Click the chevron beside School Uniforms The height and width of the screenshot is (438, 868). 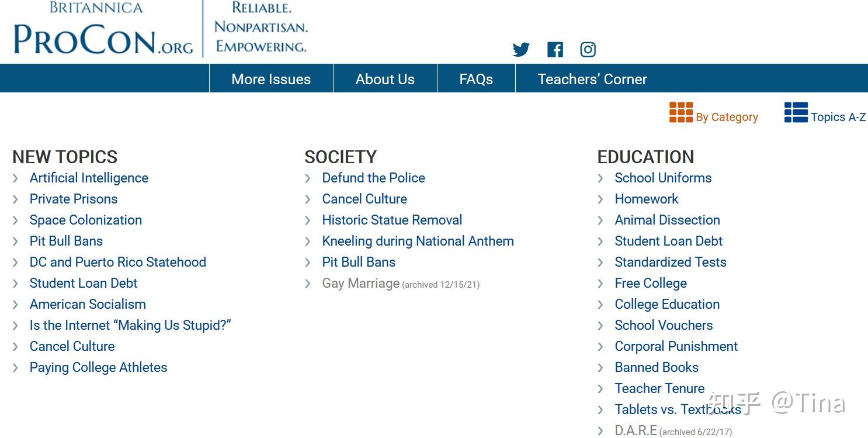click(600, 178)
